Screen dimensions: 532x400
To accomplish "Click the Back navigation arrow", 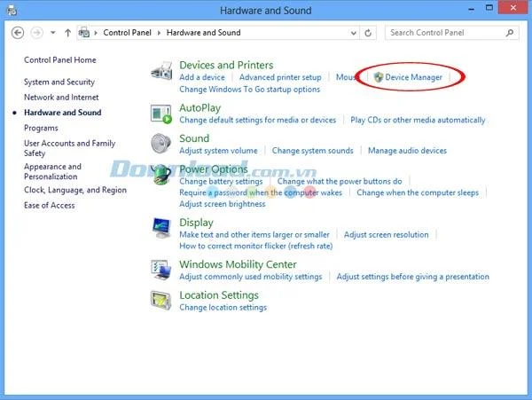I will point(18,33).
